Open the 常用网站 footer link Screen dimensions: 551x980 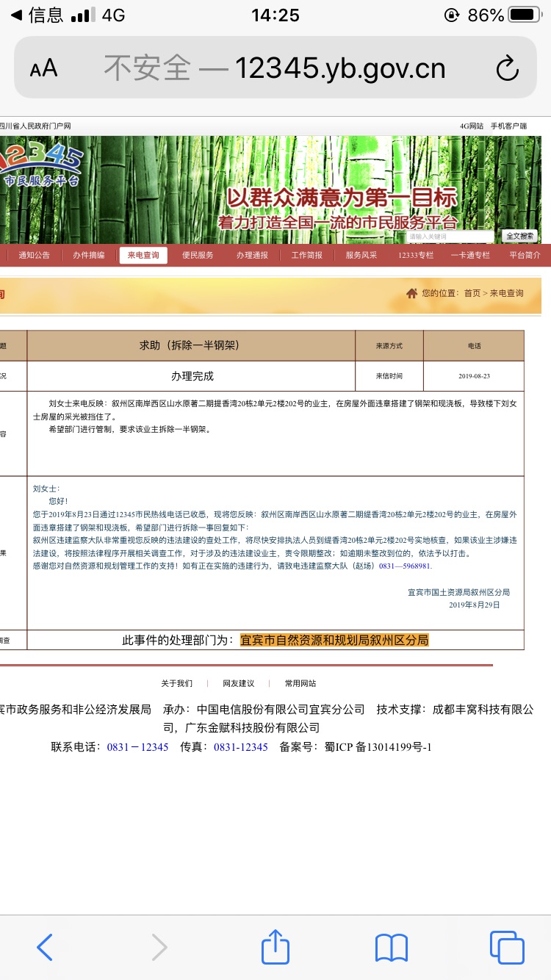point(300,683)
